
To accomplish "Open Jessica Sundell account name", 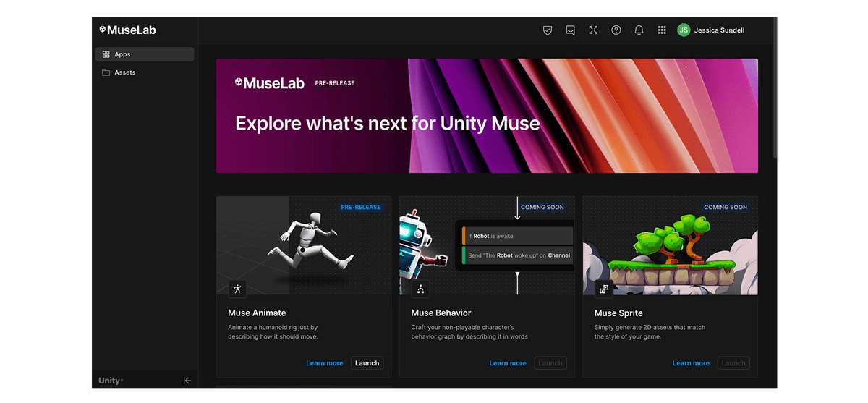I will [x=719, y=30].
